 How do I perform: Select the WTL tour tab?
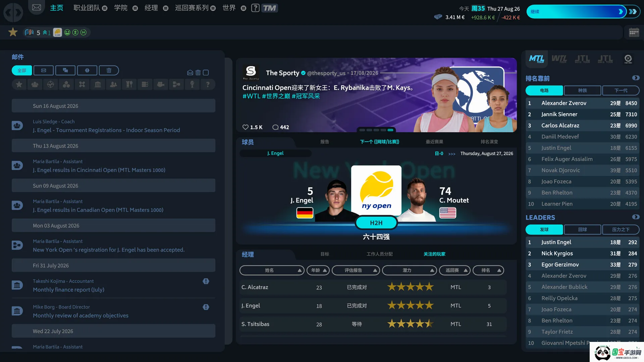[559, 59]
